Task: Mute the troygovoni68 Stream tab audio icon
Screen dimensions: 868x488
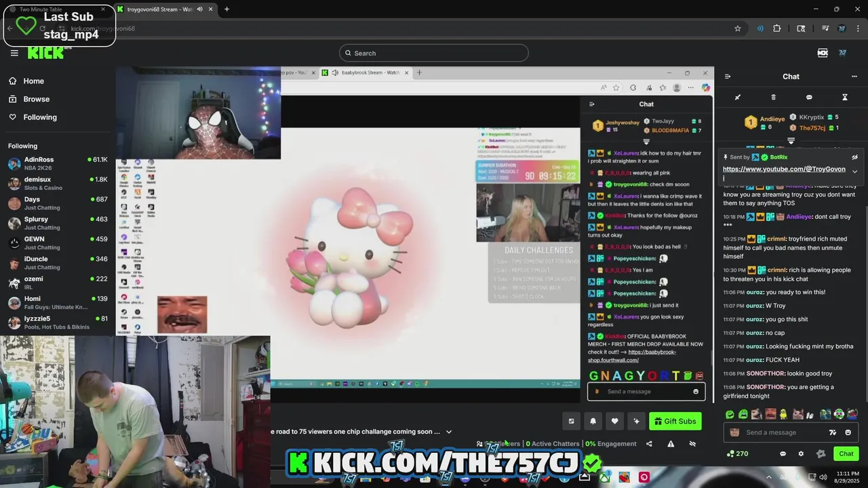Action: [199, 9]
